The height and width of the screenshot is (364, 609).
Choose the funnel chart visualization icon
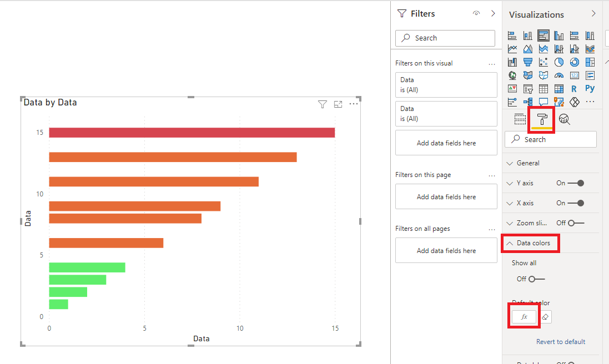pos(527,62)
